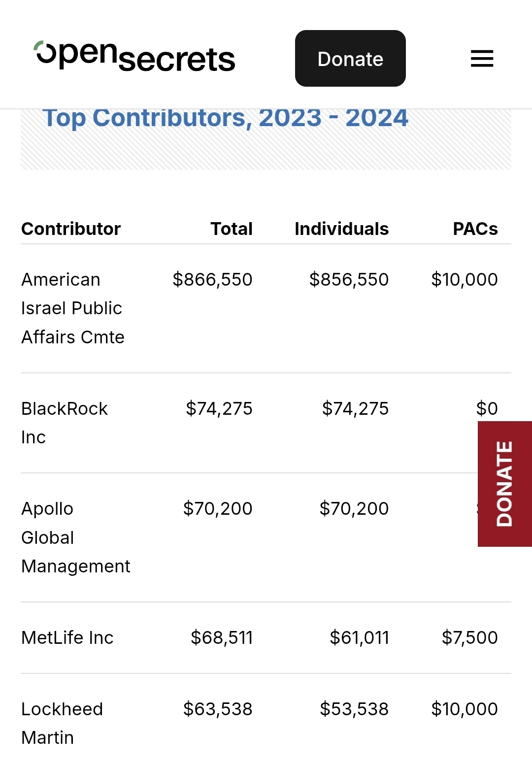Viewport: 532px width, 764px height.
Task: Click the OpenSecrets logo
Action: point(134,58)
